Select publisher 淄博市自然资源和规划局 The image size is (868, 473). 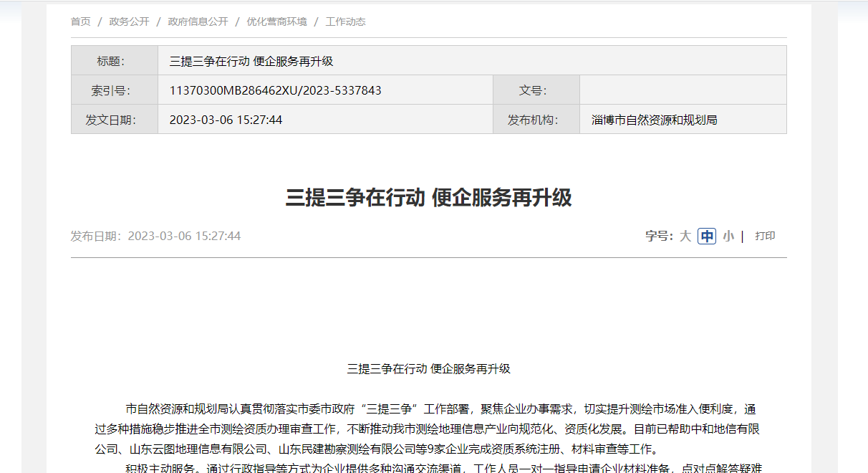(x=654, y=120)
